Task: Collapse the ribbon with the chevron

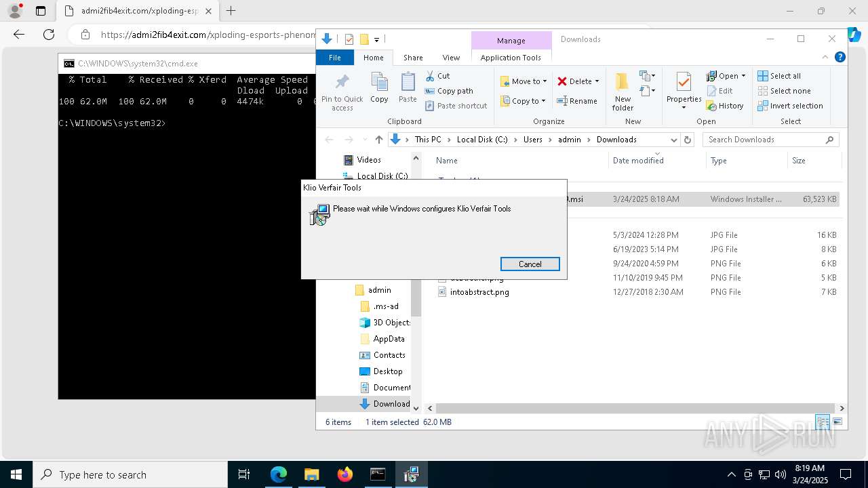Action: [x=825, y=58]
